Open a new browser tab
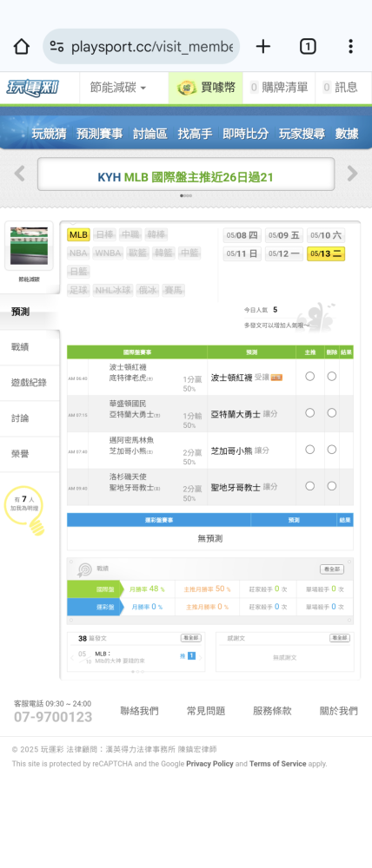 pos(262,47)
